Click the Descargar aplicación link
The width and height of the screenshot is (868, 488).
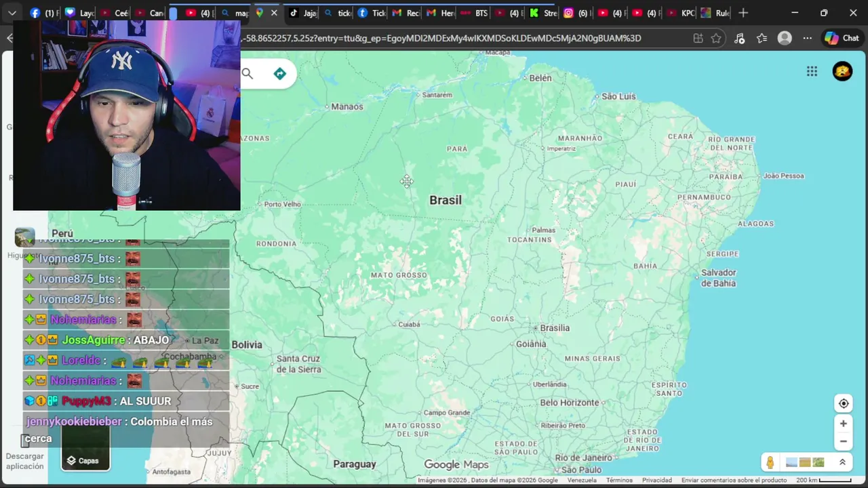[25, 461]
